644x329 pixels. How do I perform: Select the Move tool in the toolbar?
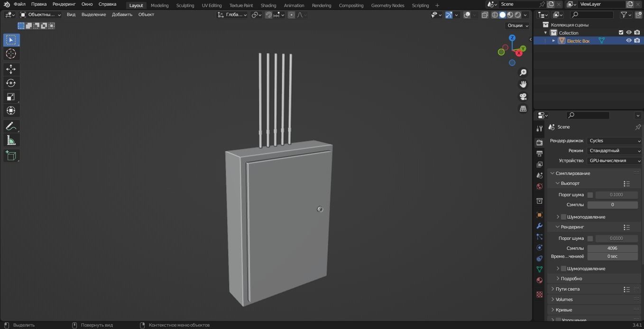[x=10, y=69]
